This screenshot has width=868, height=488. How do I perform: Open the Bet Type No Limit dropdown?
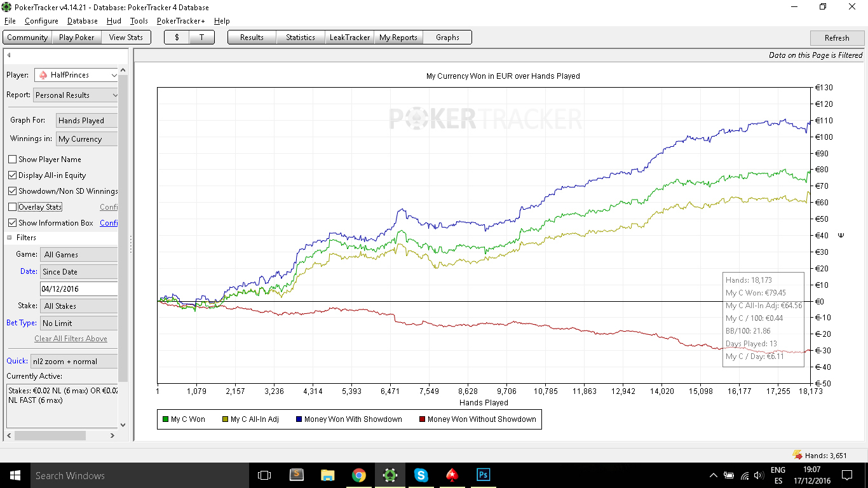click(79, 323)
